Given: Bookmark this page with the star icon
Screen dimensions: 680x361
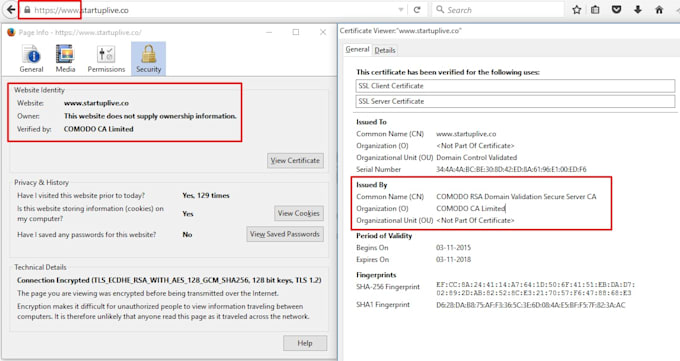Looking at the screenshot, I should (x=576, y=10).
